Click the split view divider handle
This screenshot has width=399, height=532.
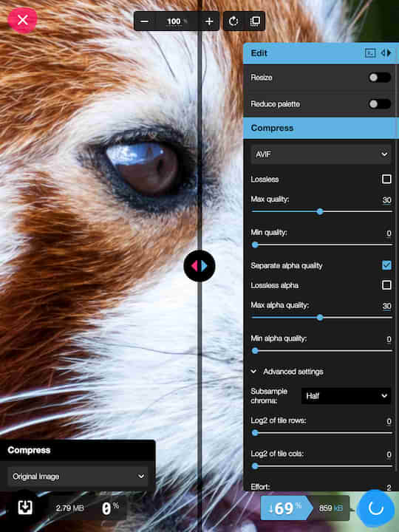point(199,266)
